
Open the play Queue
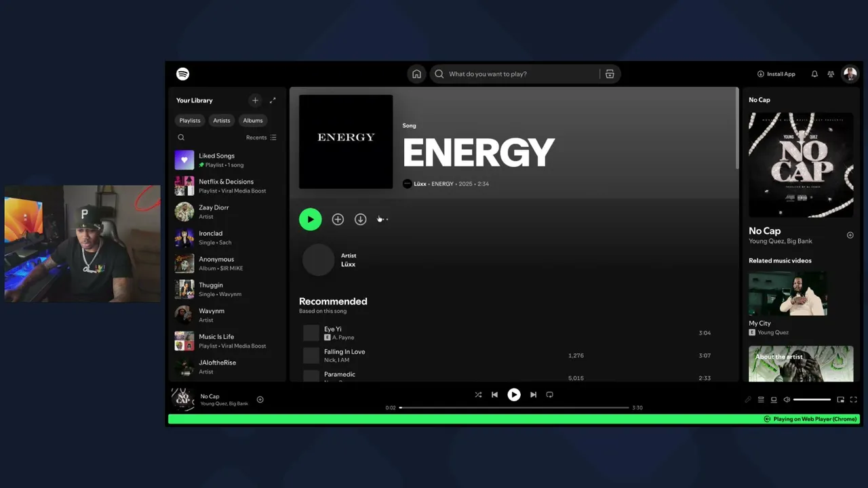click(x=761, y=400)
